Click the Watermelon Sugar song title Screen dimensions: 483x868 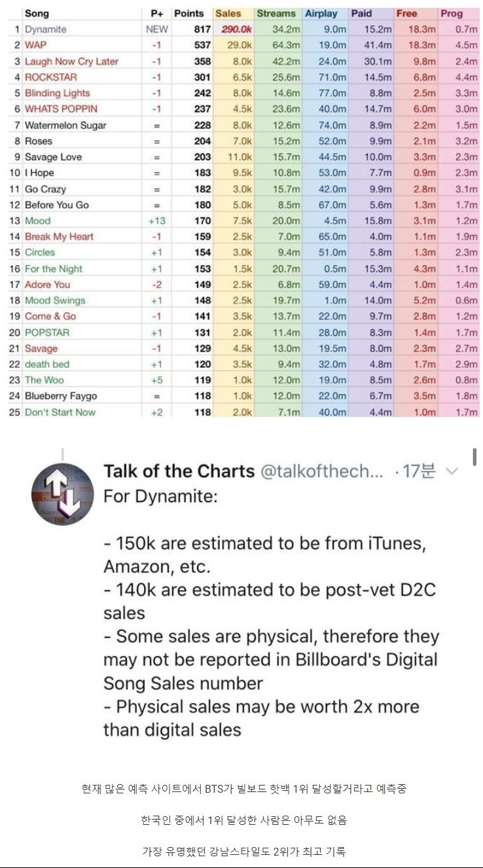coord(65,125)
